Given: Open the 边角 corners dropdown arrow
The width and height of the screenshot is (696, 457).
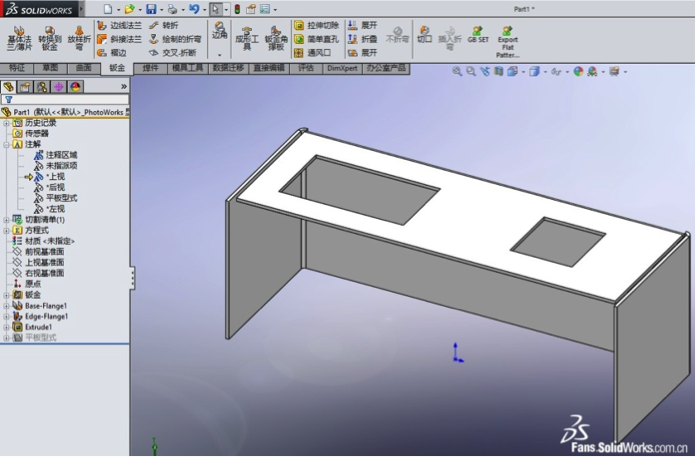Looking at the screenshot, I should click(219, 53).
